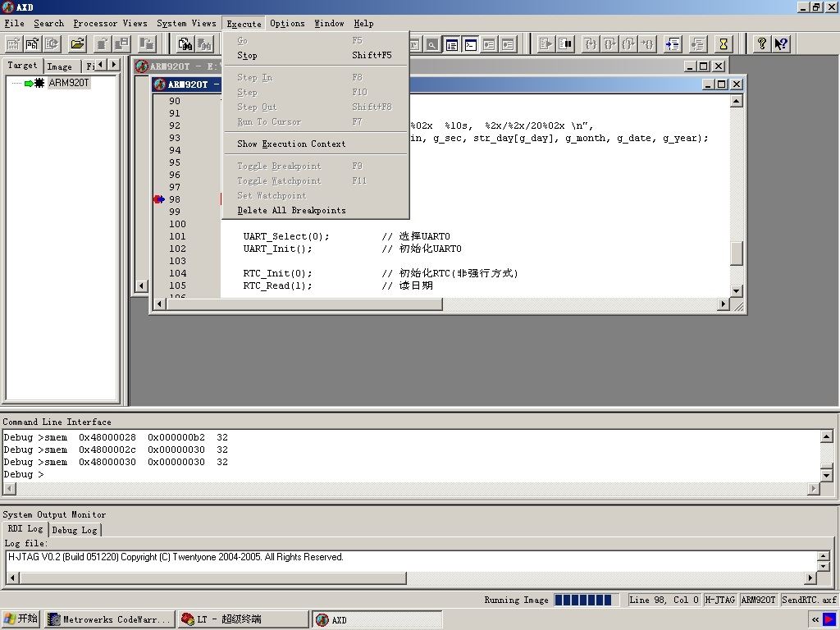Screen dimensions: 840x630
Task: Click the hourglass toolbar icon
Action: click(724, 44)
